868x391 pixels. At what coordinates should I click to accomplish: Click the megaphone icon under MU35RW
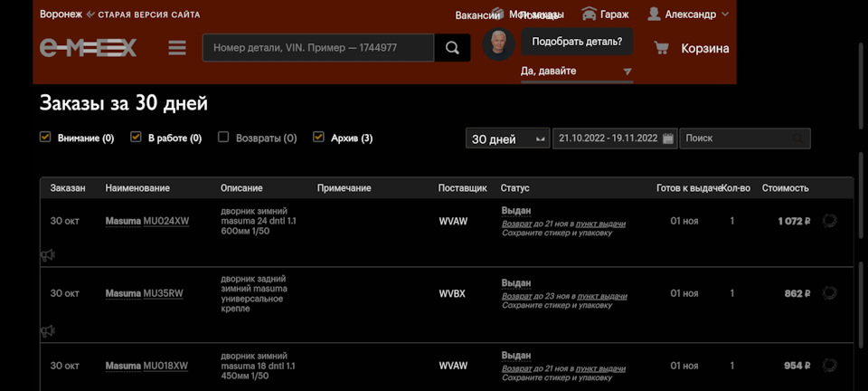click(48, 331)
